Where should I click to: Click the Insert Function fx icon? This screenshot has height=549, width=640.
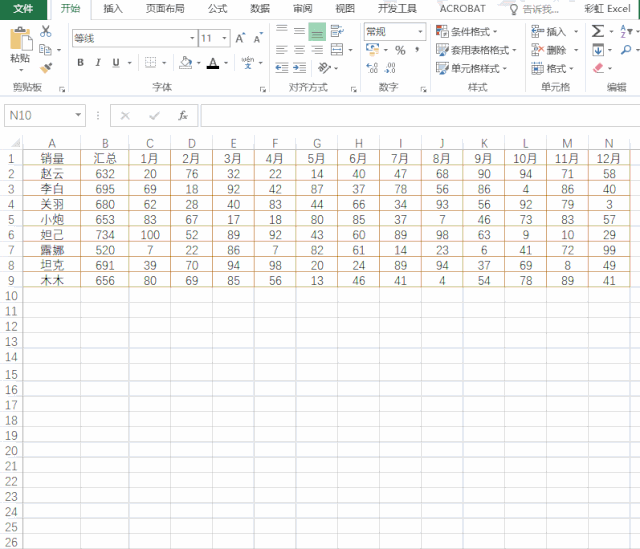[x=182, y=116]
